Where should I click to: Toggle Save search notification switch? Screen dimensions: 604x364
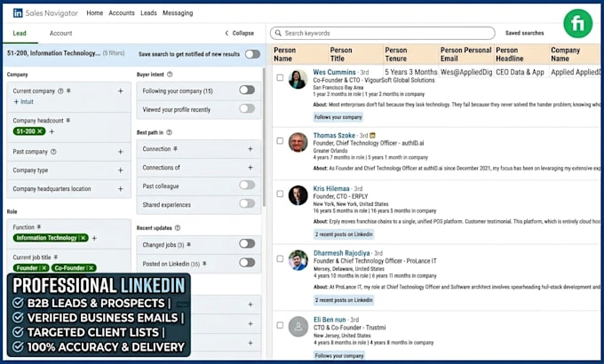(x=252, y=54)
